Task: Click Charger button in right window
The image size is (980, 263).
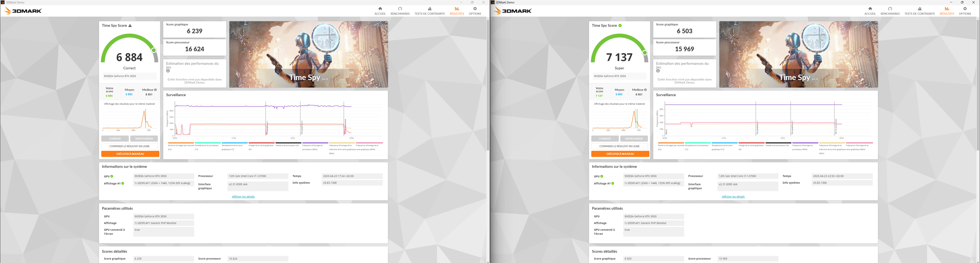Action: [605, 139]
